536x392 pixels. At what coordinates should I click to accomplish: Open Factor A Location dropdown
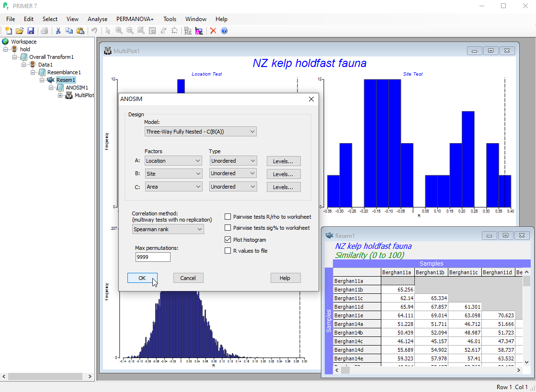(x=173, y=161)
